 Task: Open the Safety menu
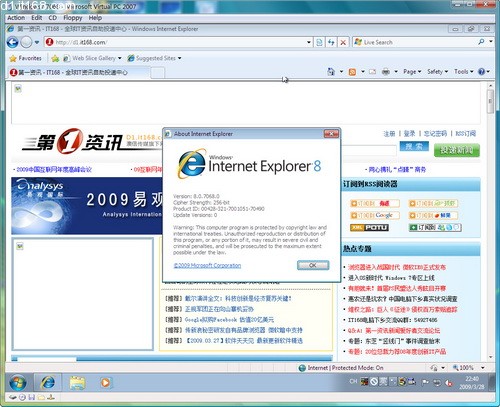[437, 72]
